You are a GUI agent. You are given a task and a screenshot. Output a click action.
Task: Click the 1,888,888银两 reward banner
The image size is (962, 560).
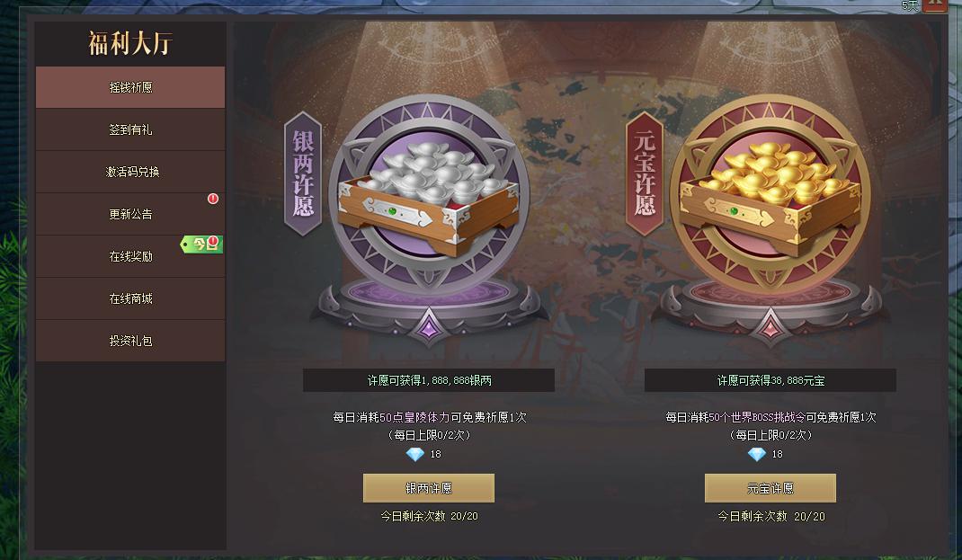429,380
